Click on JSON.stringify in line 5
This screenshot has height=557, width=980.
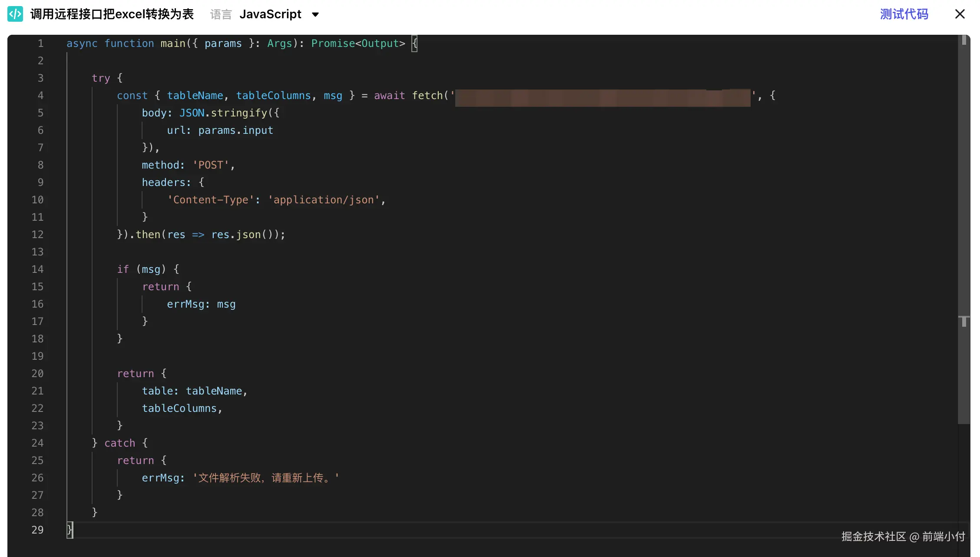[223, 113]
